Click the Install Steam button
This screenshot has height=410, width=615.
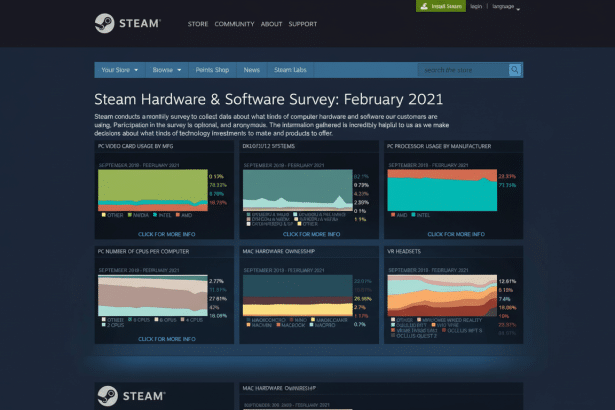pyautogui.click(x=441, y=6)
